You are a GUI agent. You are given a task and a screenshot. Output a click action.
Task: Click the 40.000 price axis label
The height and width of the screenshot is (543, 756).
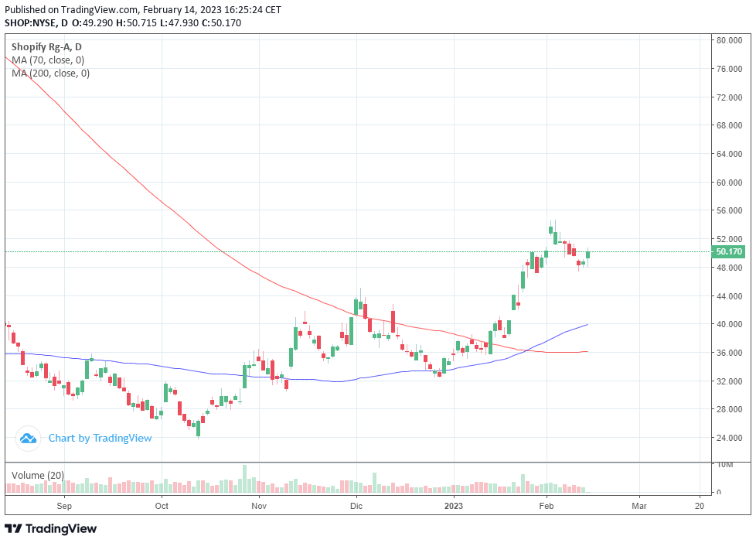coord(729,324)
